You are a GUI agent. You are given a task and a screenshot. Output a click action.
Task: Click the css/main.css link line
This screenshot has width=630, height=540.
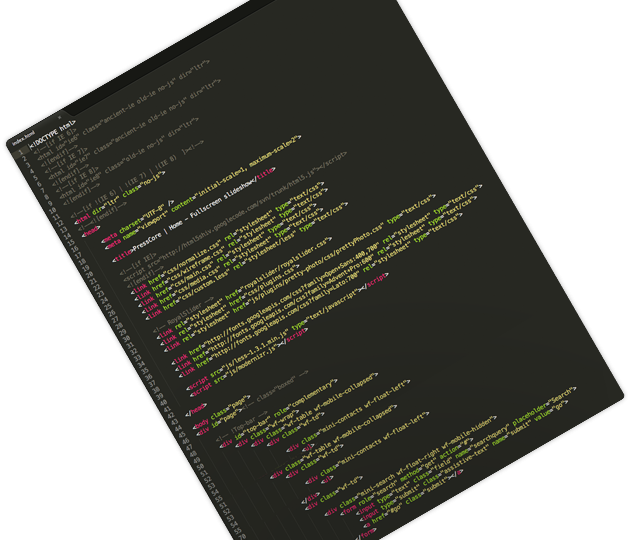pyautogui.click(x=227, y=257)
